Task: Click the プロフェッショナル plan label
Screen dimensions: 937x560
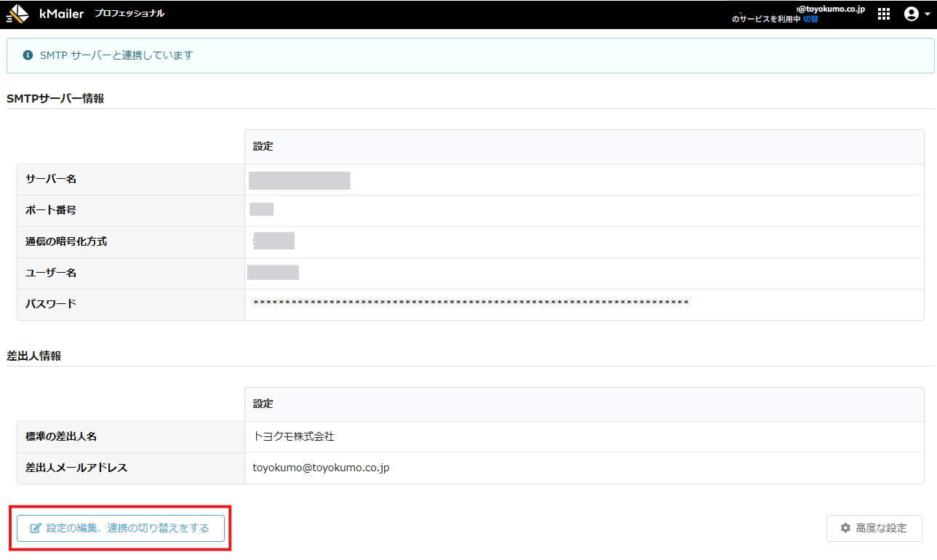Action: coord(129,14)
